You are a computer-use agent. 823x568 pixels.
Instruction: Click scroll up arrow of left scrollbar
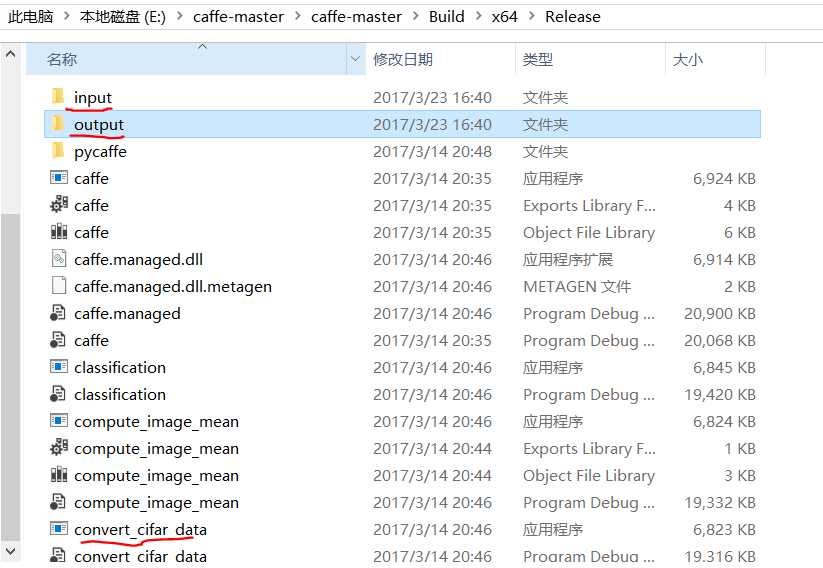[x=10, y=54]
